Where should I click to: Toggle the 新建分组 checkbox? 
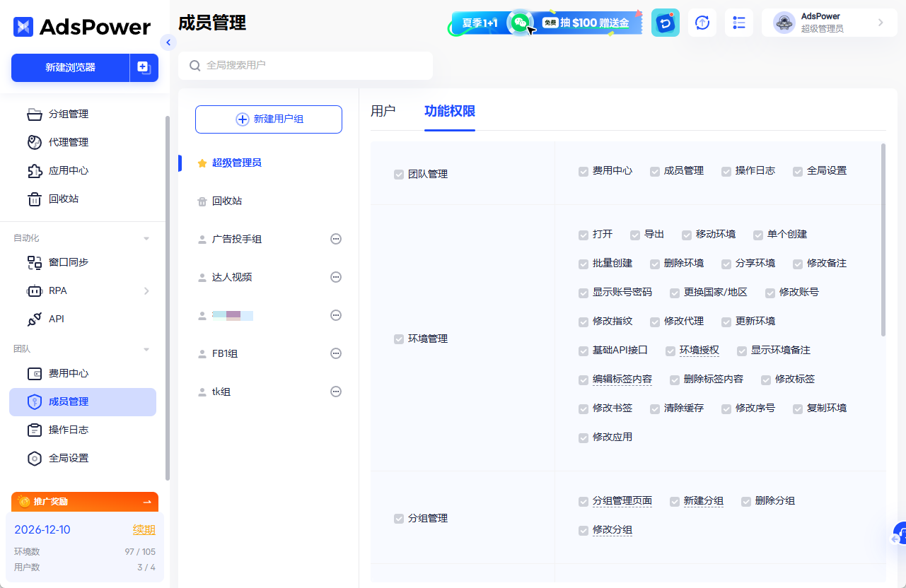tap(675, 501)
